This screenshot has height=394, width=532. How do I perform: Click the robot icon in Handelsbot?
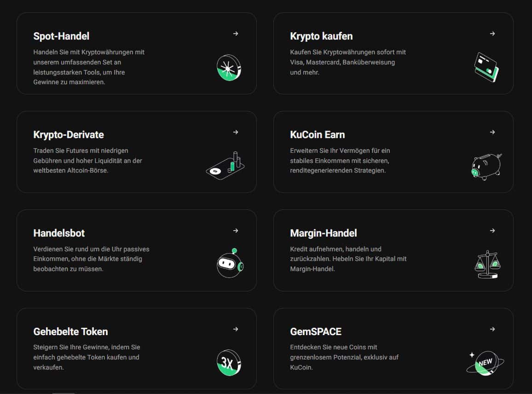pyautogui.click(x=230, y=264)
